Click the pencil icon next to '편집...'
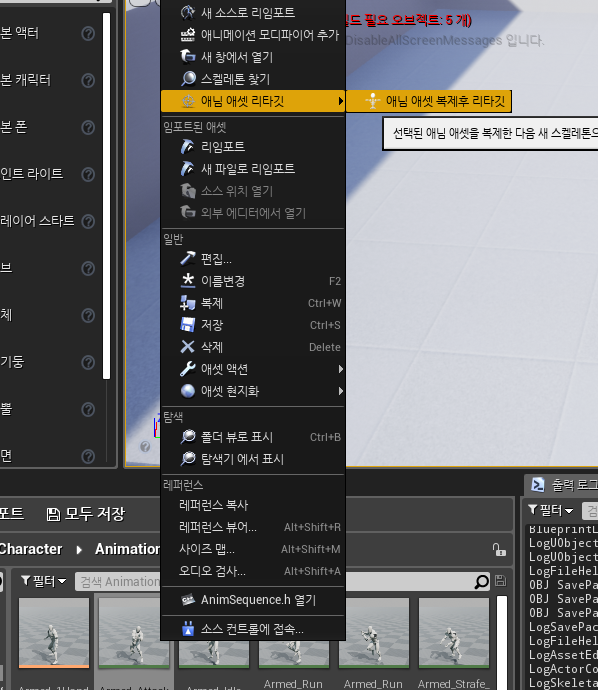This screenshot has height=690, width=598. point(187,259)
